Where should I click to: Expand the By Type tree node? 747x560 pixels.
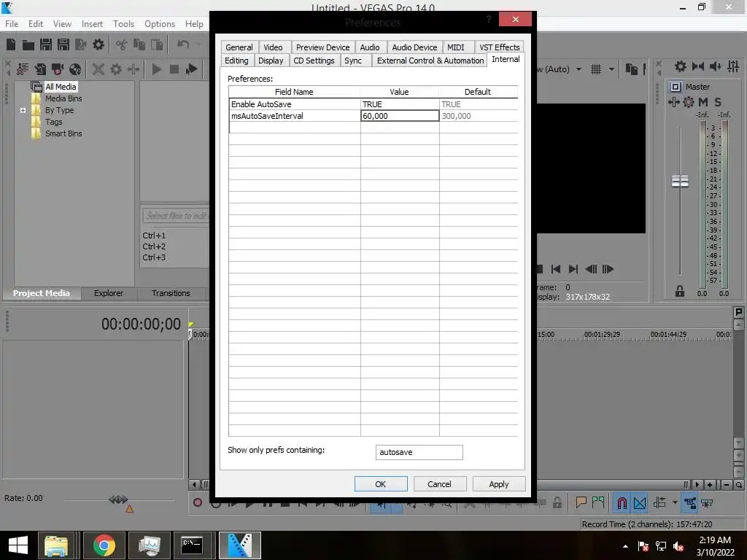[x=23, y=111]
